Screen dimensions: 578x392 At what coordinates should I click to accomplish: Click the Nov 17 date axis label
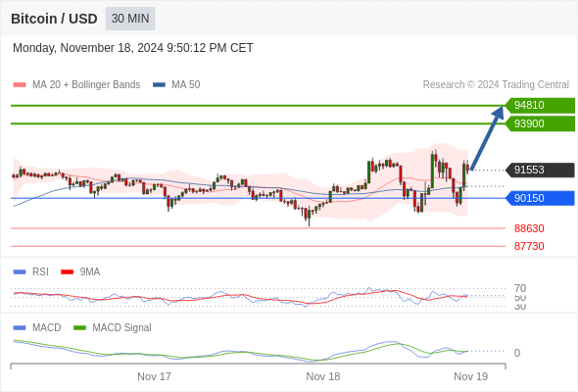tap(154, 376)
